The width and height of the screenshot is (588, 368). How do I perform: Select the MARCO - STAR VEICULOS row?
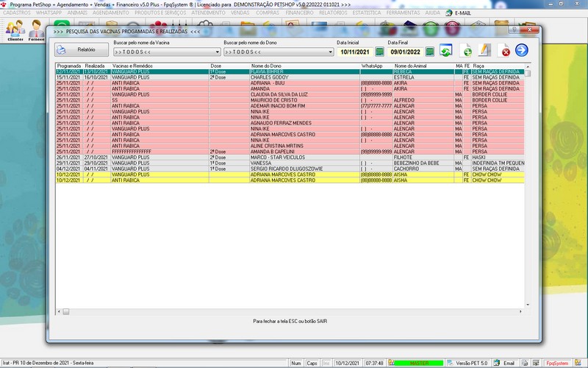click(290, 158)
